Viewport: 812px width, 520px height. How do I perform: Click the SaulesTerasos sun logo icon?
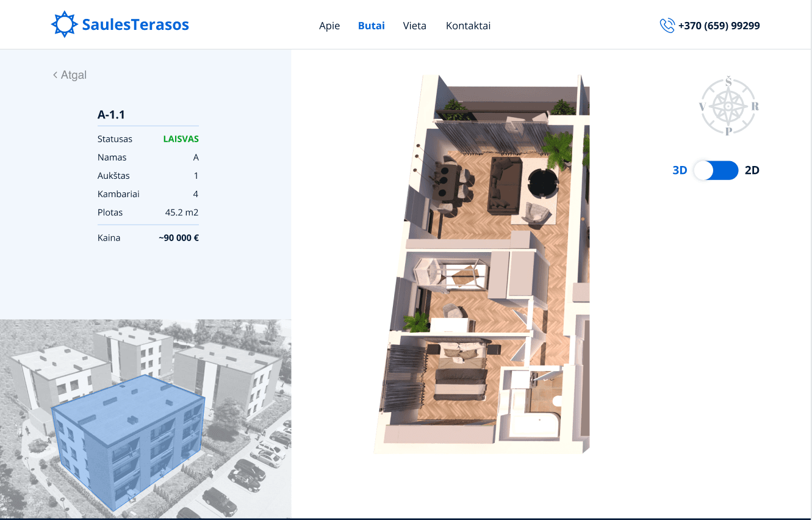[x=64, y=24]
